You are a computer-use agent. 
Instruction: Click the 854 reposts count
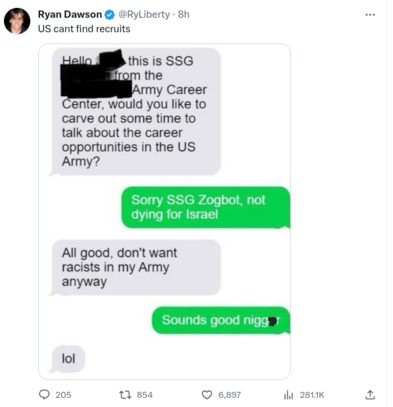click(x=145, y=395)
